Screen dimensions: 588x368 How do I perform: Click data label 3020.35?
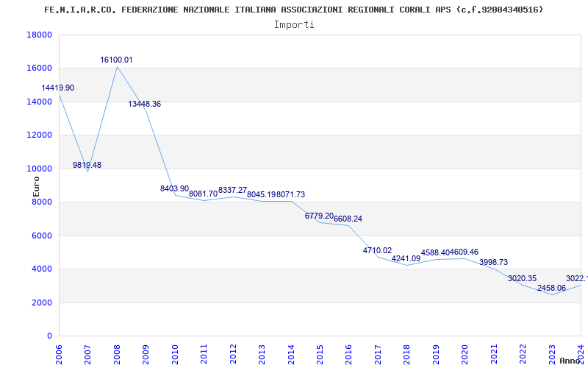point(523,279)
